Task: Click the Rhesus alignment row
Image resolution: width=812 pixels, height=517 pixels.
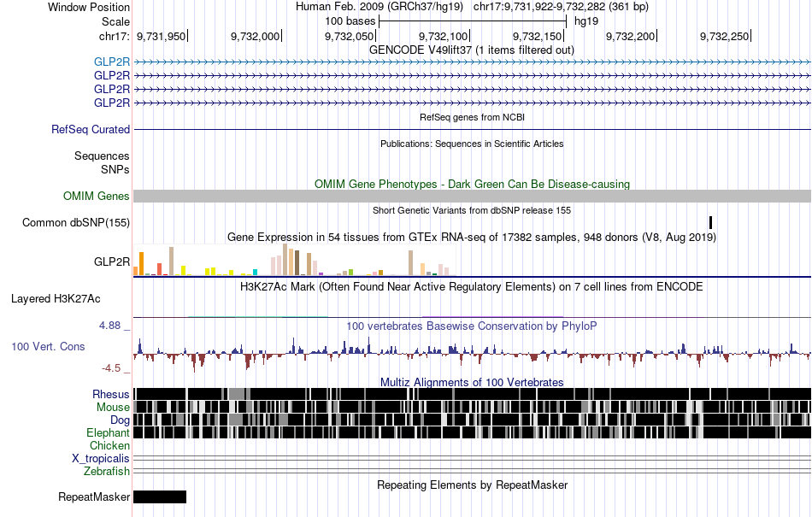Action: [473, 394]
